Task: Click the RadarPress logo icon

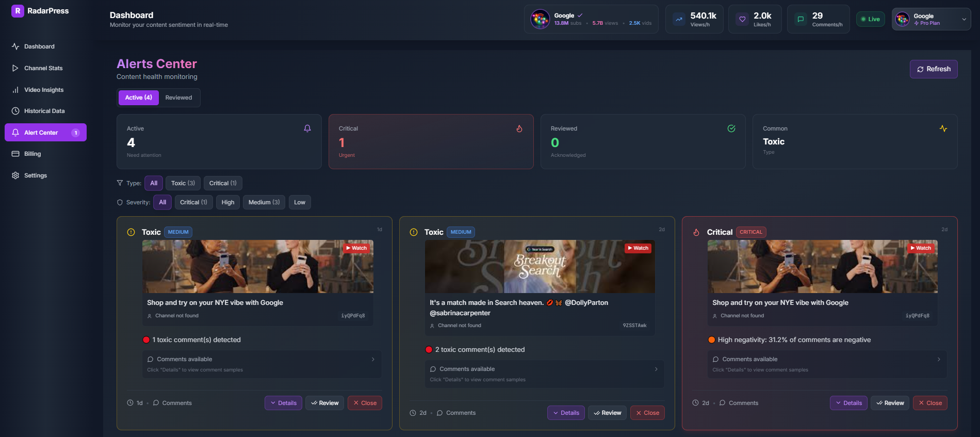Action: coord(18,11)
